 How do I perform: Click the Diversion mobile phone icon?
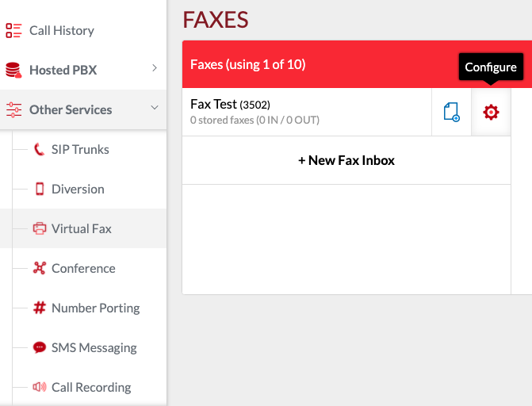pos(40,189)
